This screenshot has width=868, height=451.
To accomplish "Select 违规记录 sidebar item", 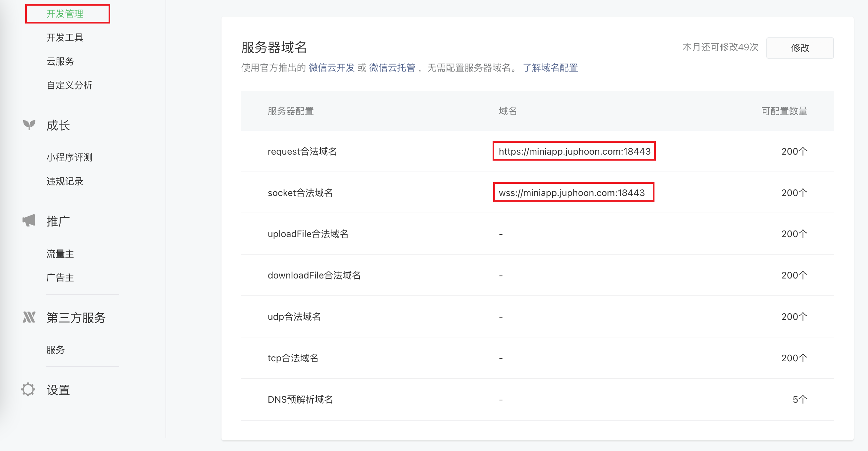I will pyautogui.click(x=65, y=181).
